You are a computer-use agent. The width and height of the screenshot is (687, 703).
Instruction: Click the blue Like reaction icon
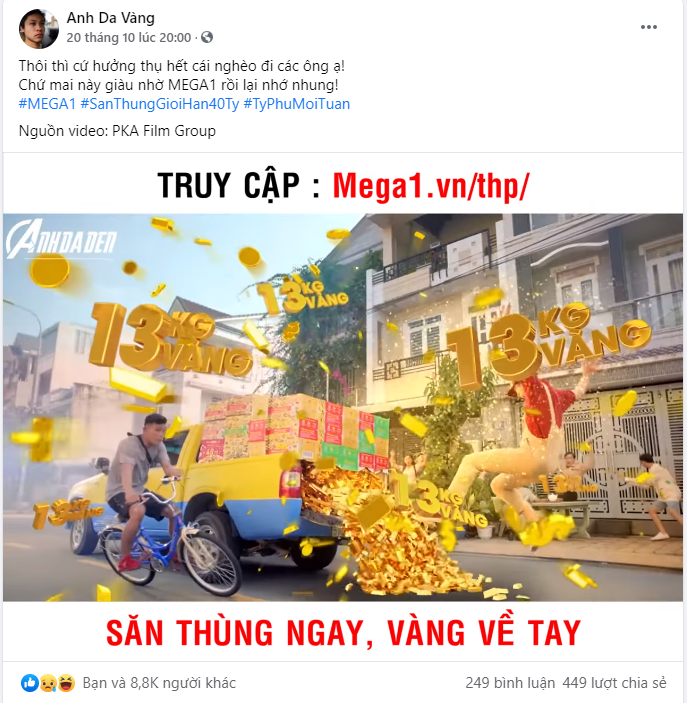tap(30, 683)
